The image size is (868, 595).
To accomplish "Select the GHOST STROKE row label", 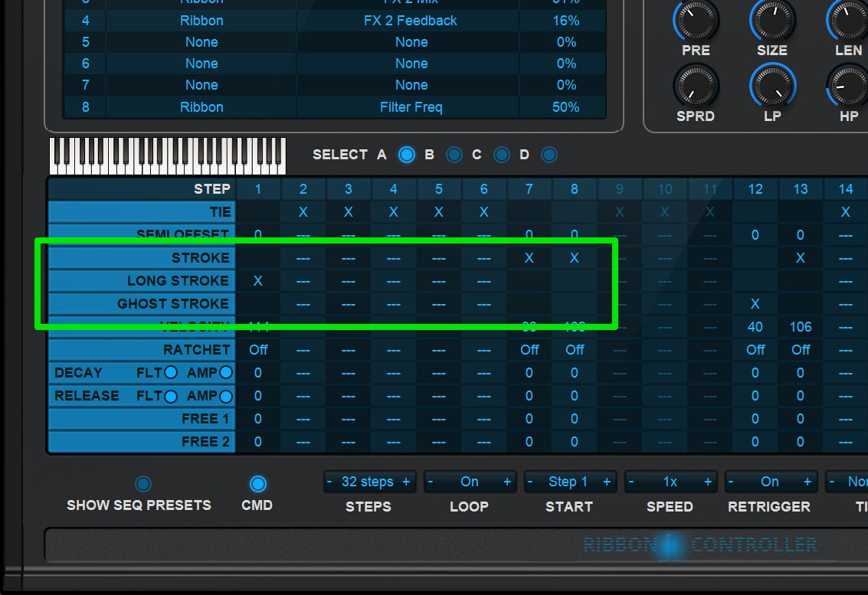I will [142, 304].
